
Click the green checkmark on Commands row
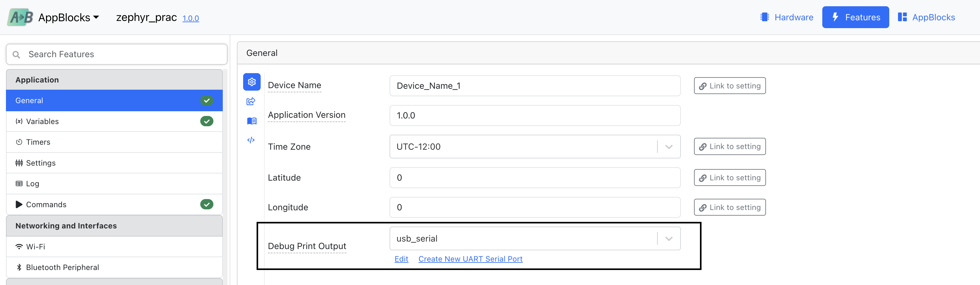(207, 204)
